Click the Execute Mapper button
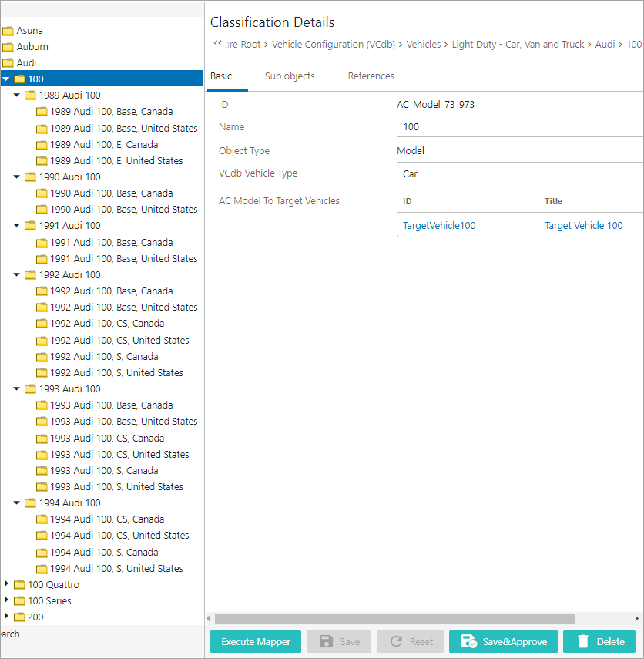Viewport: 644px width, 659px height. click(x=256, y=642)
